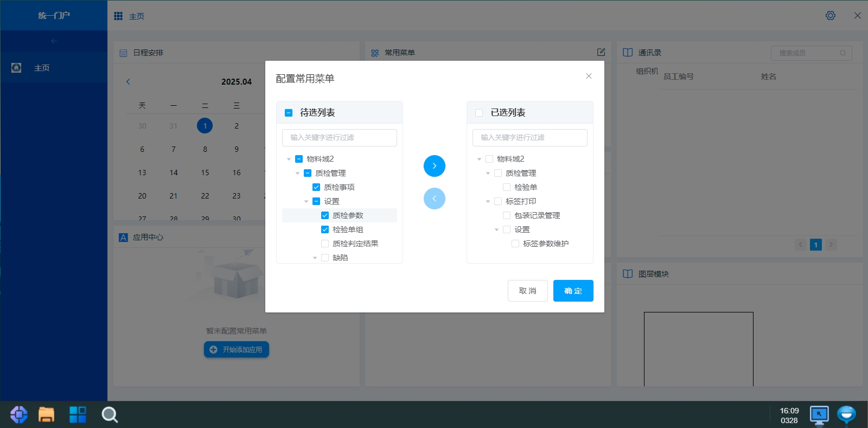Image resolution: width=868 pixels, height=428 pixels.
Task: Collapse the 标签打印 node in 已选列表
Action: 488,201
